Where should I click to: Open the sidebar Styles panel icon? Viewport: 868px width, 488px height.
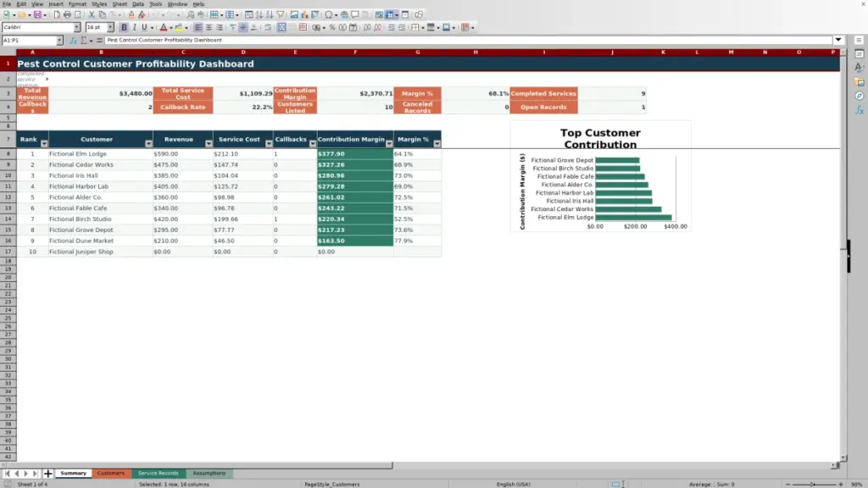860,68
